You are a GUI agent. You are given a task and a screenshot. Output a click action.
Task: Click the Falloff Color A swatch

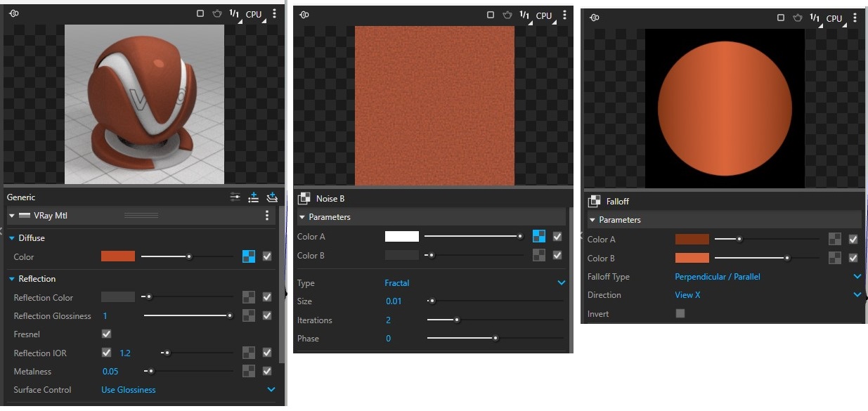point(692,240)
